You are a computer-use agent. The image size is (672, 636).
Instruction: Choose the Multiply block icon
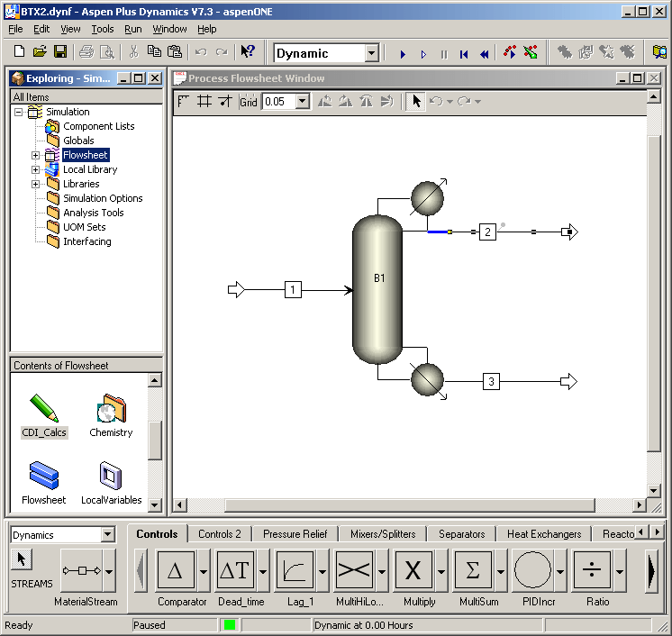[x=413, y=571]
